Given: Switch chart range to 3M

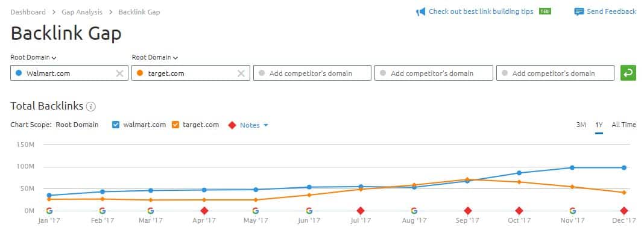Looking at the screenshot, I should tap(581, 125).
